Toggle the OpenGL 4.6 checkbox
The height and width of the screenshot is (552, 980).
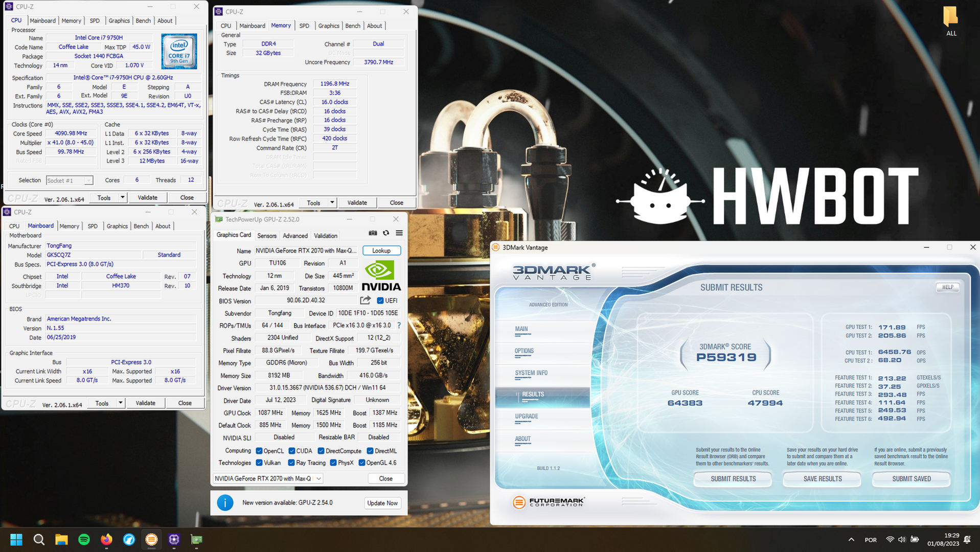pos(362,463)
